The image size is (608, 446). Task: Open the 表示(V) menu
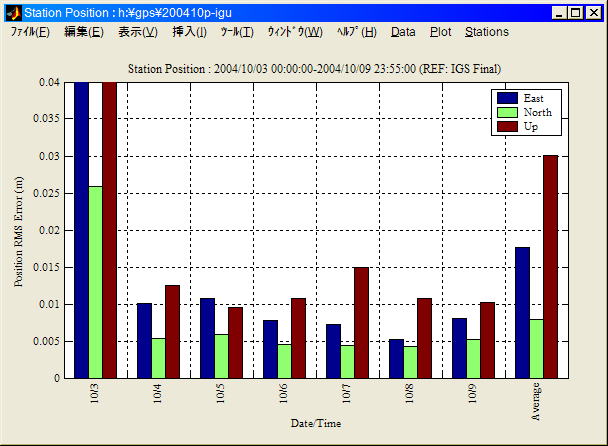click(138, 32)
